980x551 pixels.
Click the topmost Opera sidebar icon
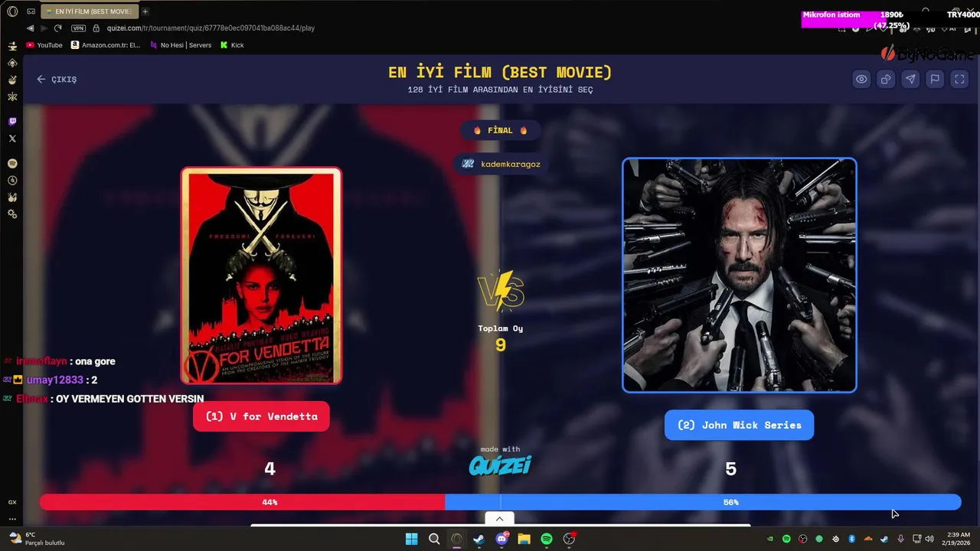click(x=12, y=46)
